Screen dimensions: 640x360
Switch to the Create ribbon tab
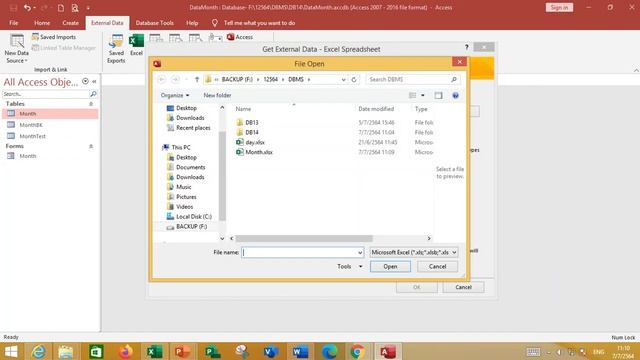click(x=71, y=23)
